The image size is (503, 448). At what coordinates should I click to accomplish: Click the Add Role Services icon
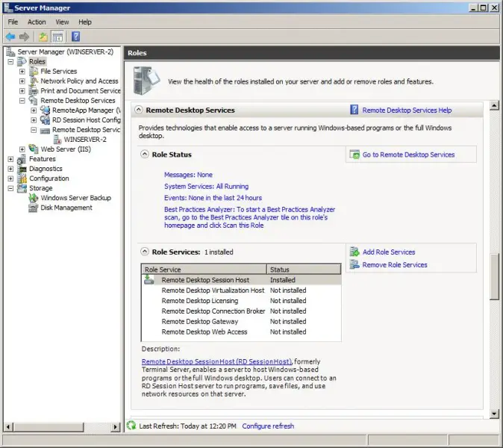pyautogui.click(x=354, y=252)
